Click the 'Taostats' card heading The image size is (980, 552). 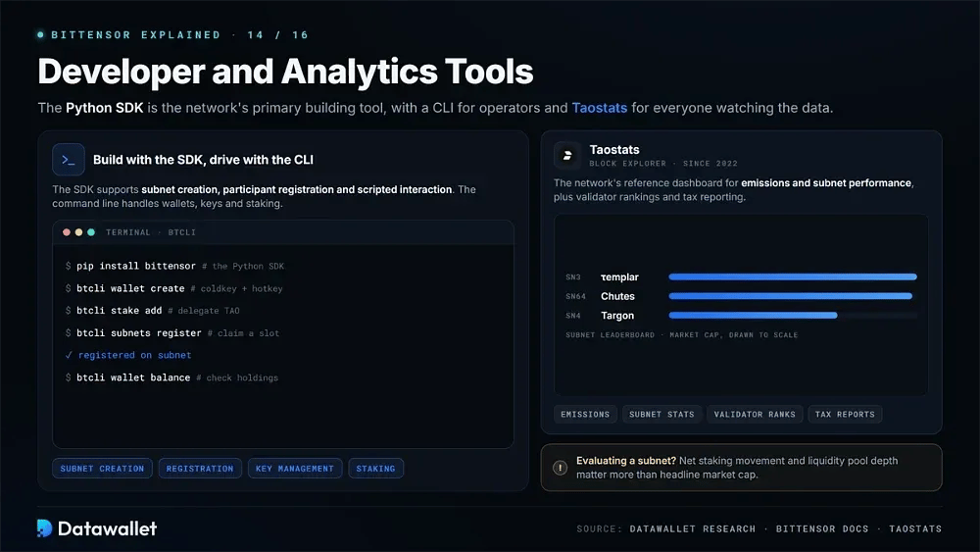click(614, 149)
